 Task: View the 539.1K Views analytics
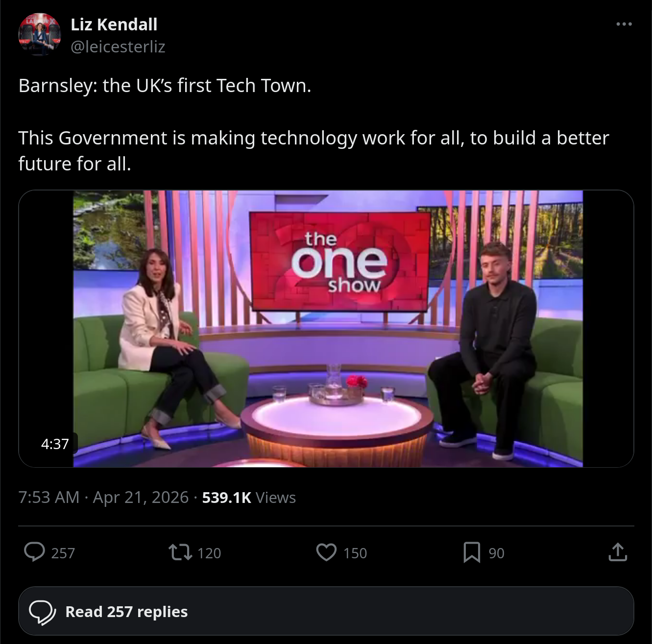pos(249,497)
